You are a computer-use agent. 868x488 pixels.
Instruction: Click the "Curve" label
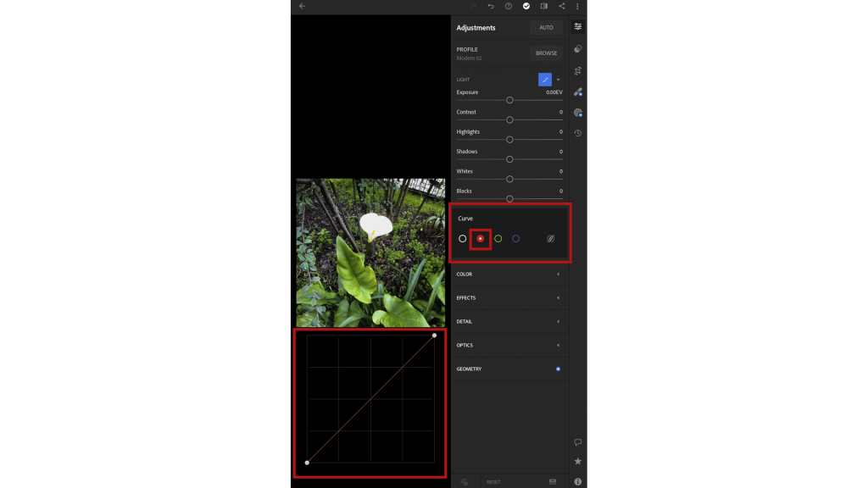[x=465, y=219]
